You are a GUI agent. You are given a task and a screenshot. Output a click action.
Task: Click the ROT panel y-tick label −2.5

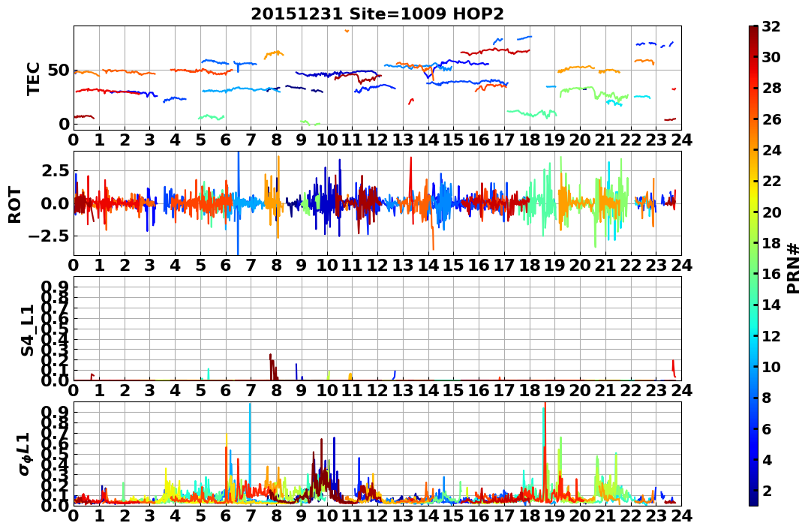tap(49, 236)
